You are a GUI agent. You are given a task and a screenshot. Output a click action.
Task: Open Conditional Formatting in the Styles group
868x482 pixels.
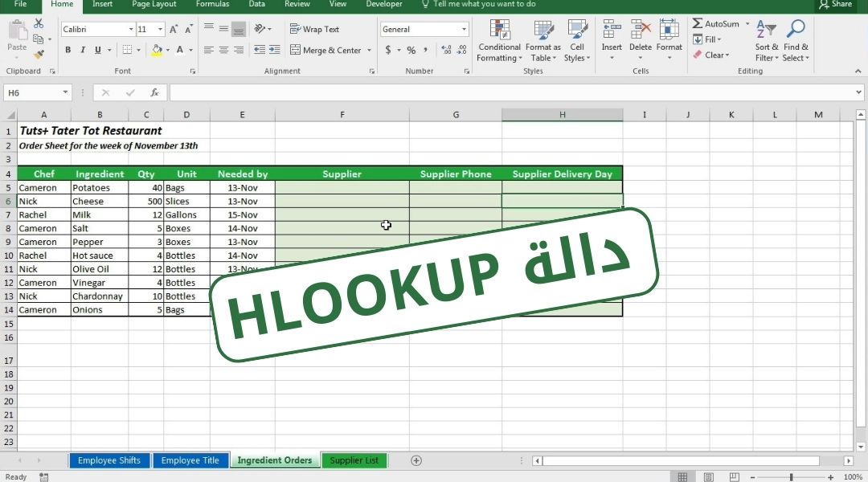pos(499,42)
